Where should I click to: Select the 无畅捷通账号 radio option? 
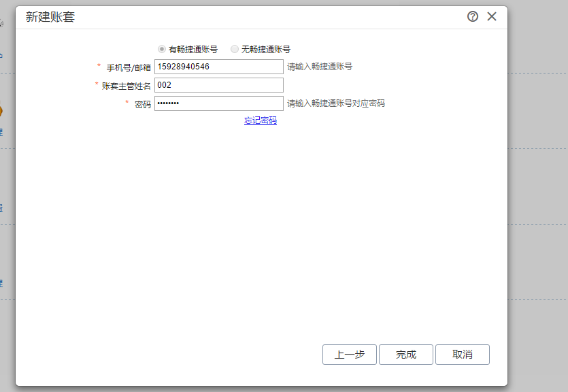click(x=235, y=49)
